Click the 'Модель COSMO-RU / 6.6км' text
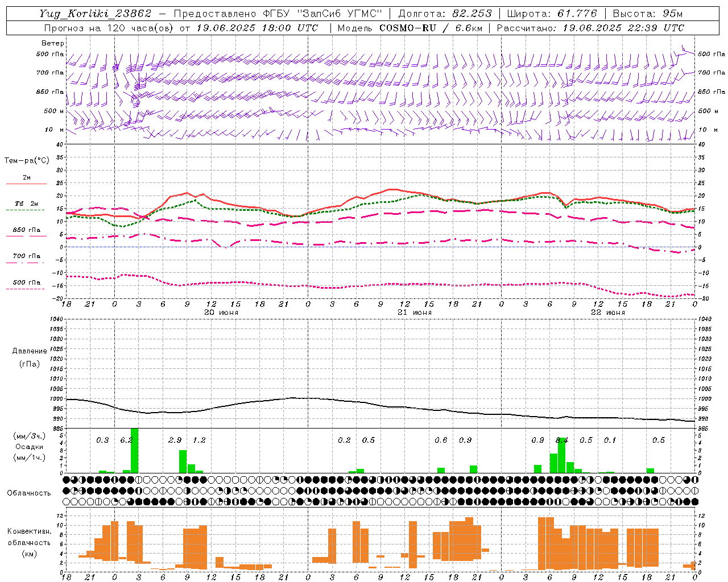The width and height of the screenshot is (728, 582). (x=410, y=28)
